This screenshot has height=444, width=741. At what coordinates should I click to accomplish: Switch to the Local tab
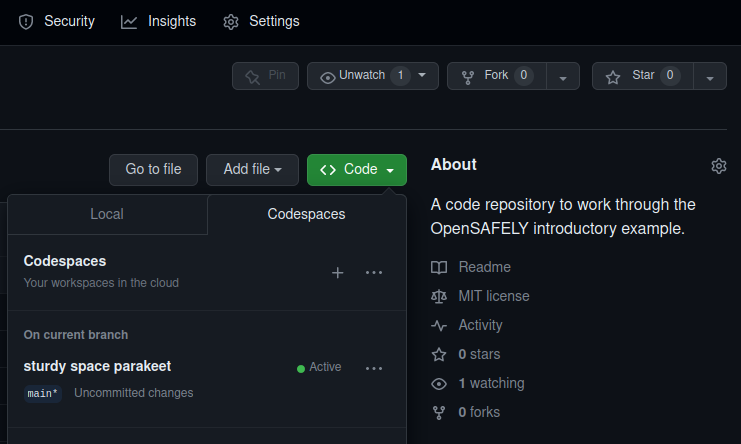pos(107,214)
